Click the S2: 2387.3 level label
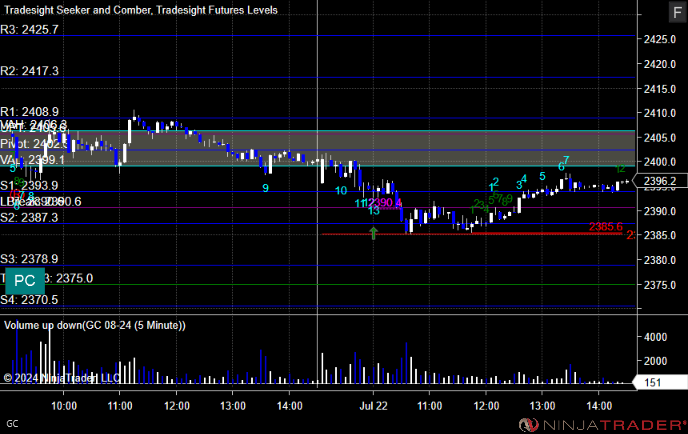Screen dimensions: 688x434 [x=29, y=217]
